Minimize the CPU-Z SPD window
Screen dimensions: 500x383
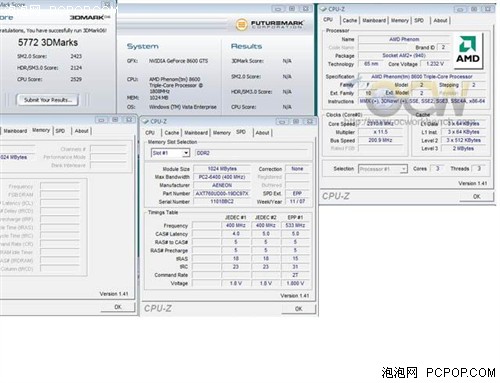coord(281,121)
